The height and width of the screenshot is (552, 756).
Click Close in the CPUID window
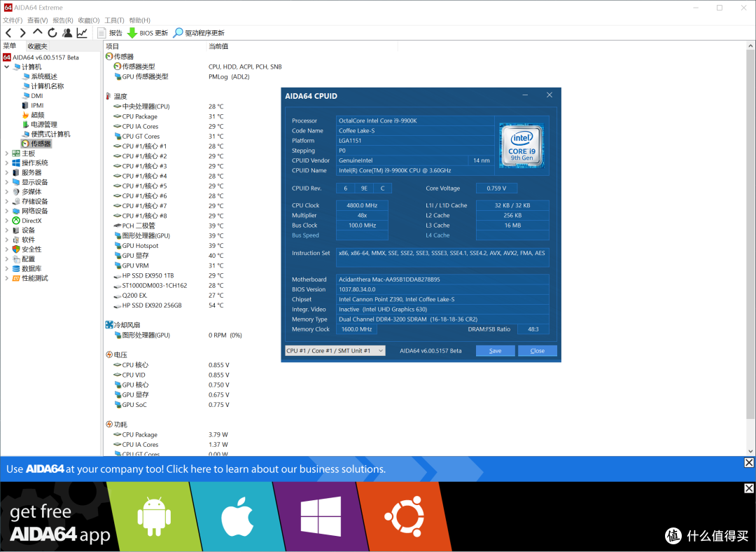point(537,351)
